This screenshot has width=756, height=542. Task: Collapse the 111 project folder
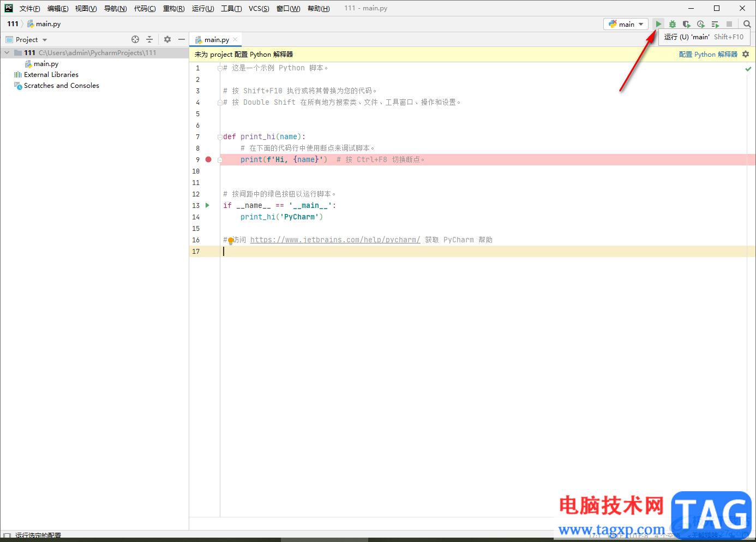[x=7, y=53]
